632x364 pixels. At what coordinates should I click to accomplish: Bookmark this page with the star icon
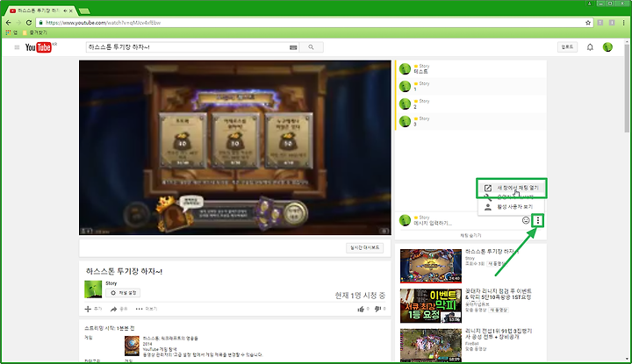tap(588, 23)
